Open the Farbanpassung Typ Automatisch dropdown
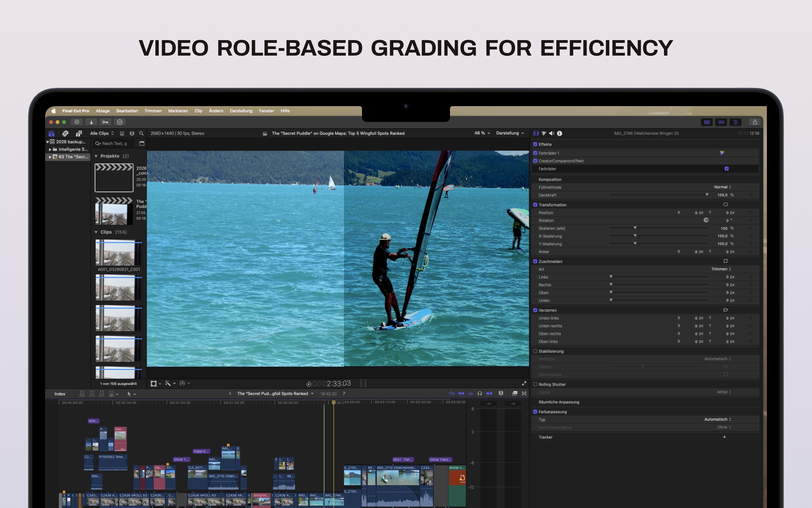812x508 pixels. (x=718, y=419)
